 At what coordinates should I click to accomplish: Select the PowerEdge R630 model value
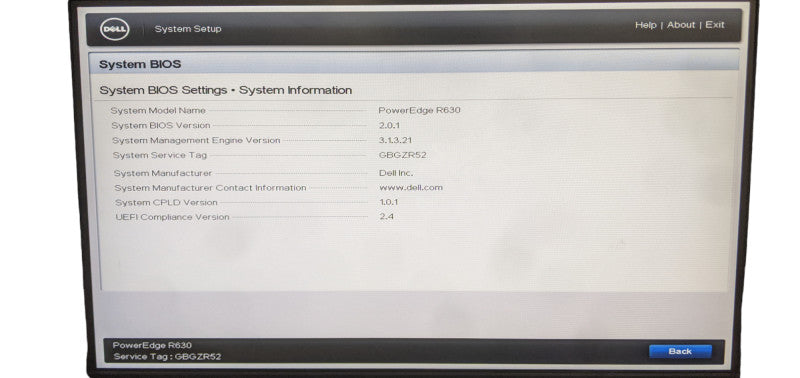click(x=419, y=110)
